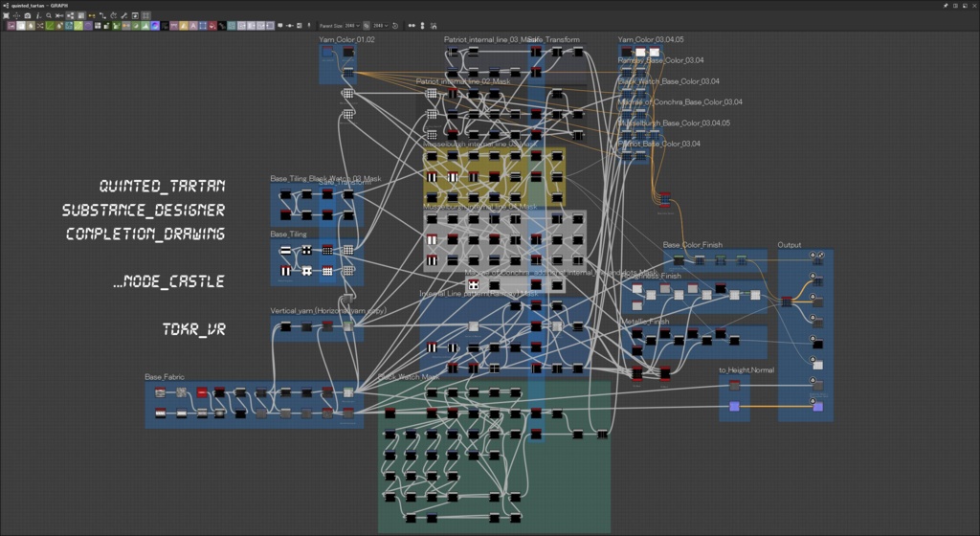
Task: Add a Normal node with the blue swirl icon
Action: [155, 26]
